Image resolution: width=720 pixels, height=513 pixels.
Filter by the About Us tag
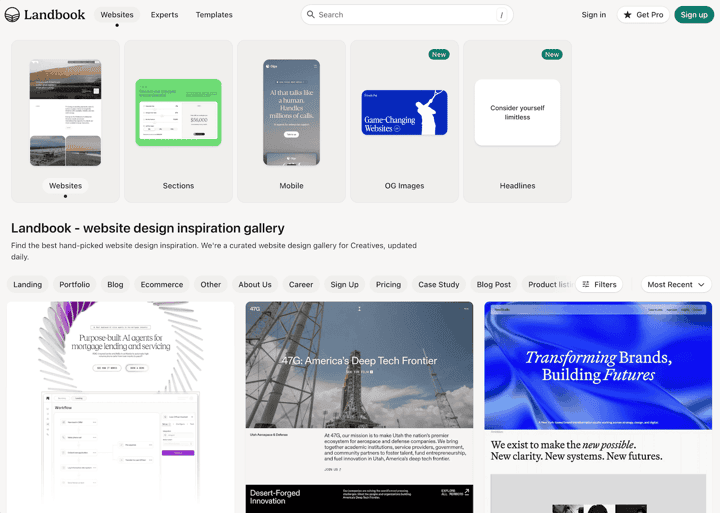(x=255, y=284)
